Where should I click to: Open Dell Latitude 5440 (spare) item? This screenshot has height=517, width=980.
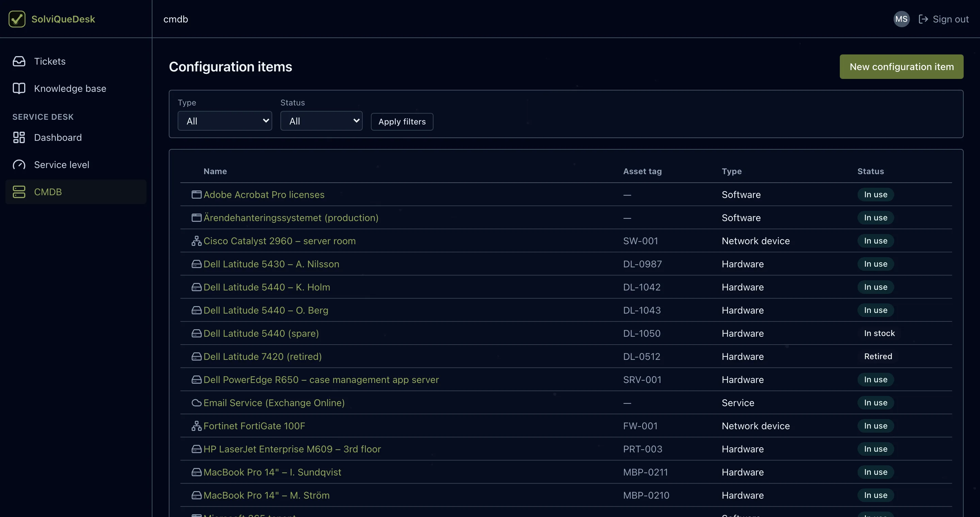click(261, 334)
